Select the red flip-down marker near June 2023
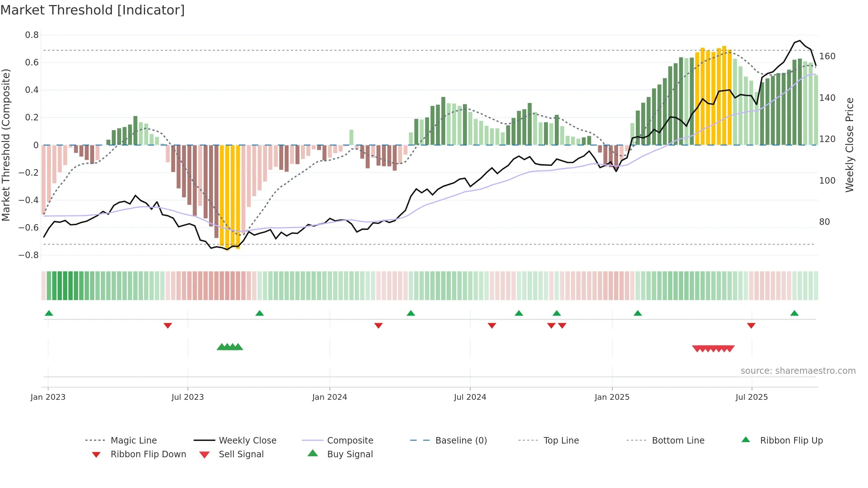 pos(168,326)
